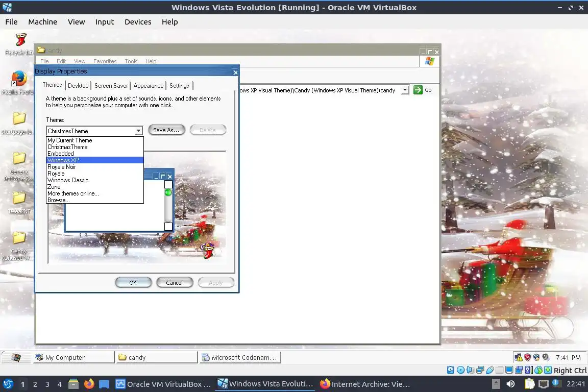
Task: Click the VirtualBox optical disc indicator
Action: (460, 370)
